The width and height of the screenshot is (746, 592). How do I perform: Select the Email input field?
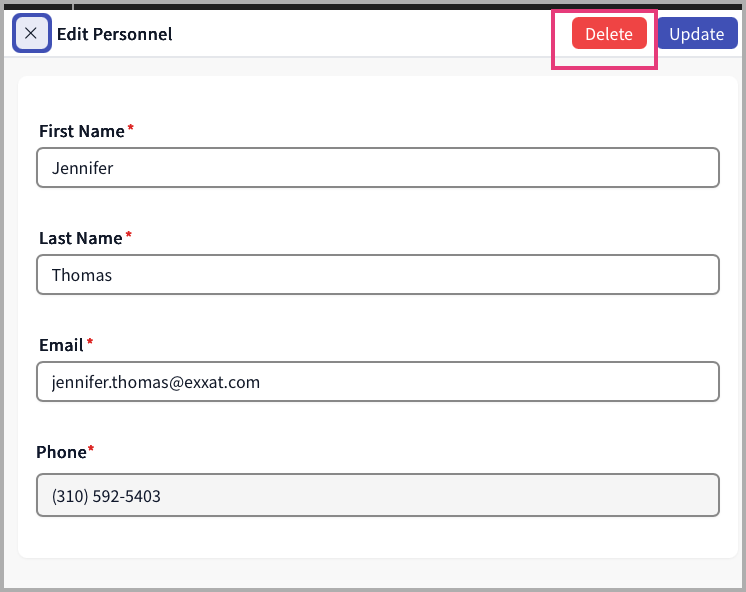(x=378, y=382)
